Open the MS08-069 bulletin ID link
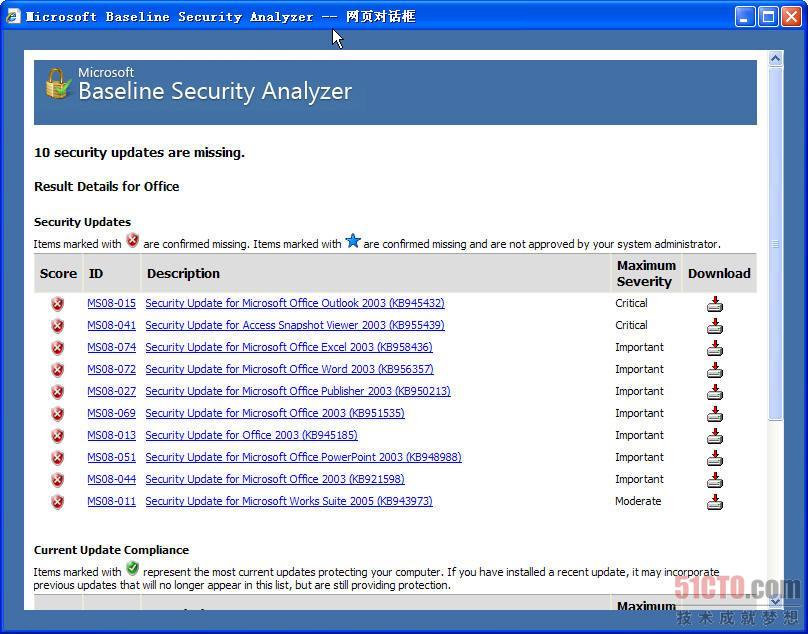This screenshot has width=808, height=634. click(x=111, y=413)
